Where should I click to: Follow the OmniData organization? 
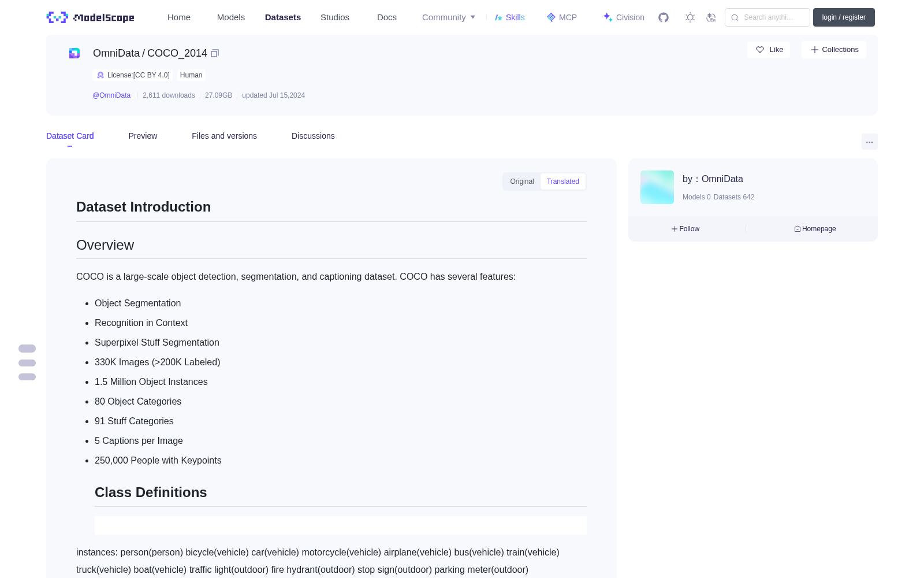[685, 229]
